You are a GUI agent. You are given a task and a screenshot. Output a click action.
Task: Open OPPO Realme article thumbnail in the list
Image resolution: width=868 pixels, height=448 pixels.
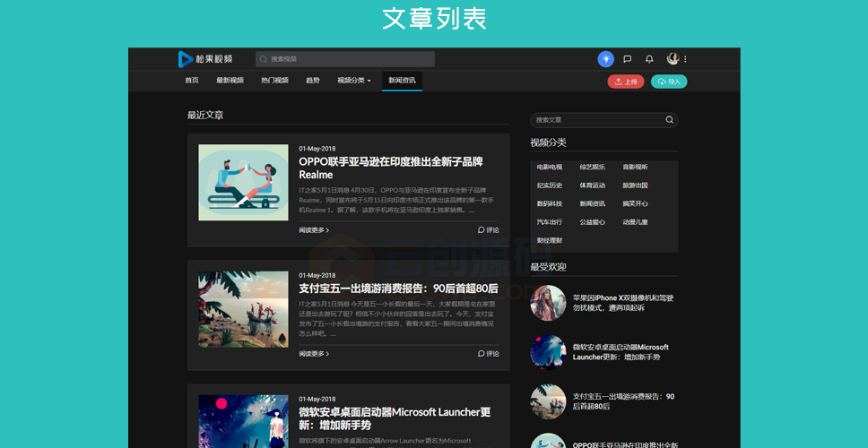pyautogui.click(x=243, y=183)
